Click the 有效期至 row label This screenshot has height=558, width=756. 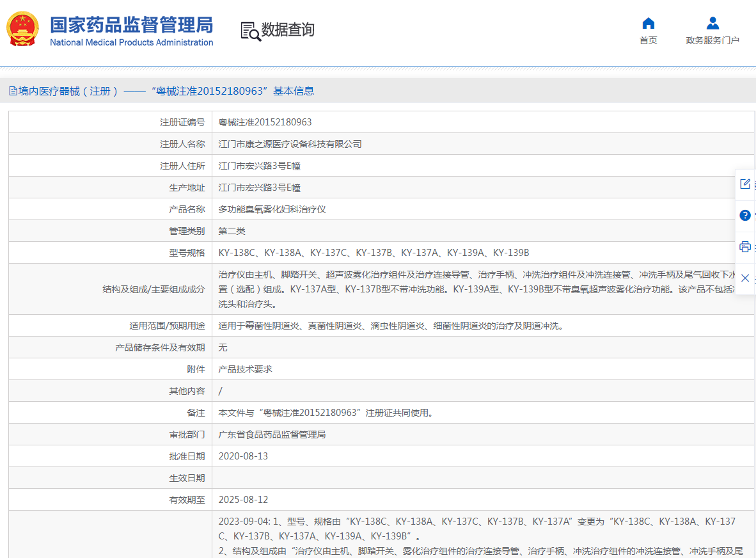click(x=187, y=500)
